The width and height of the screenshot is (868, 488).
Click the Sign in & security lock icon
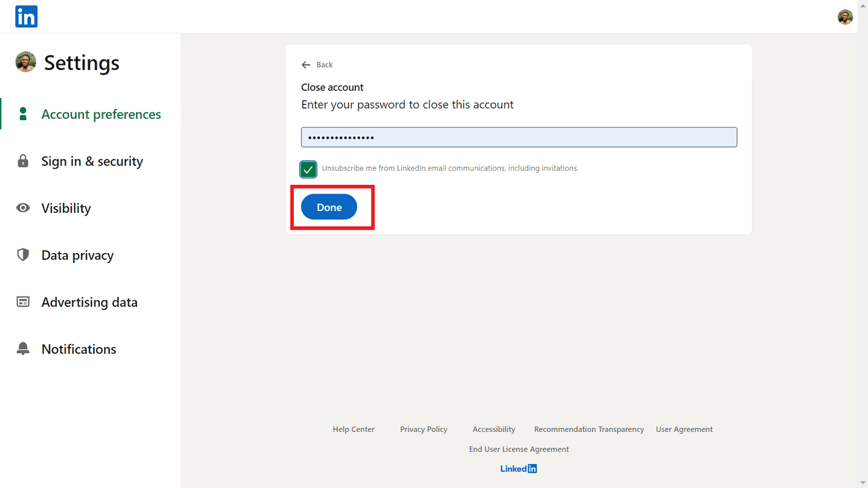(x=23, y=161)
